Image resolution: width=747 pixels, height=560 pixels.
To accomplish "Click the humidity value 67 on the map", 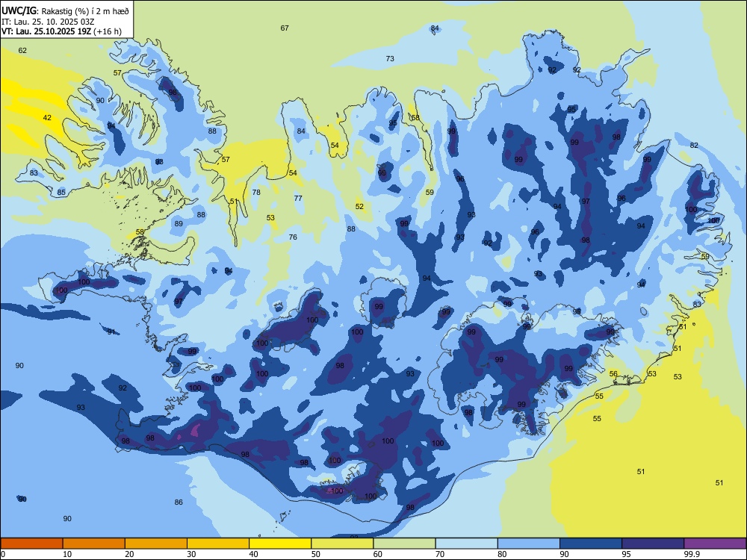I will pos(285,28).
